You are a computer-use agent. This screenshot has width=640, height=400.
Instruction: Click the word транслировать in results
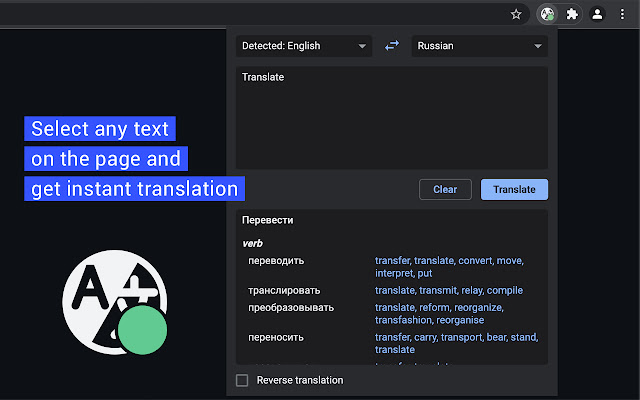click(x=283, y=290)
